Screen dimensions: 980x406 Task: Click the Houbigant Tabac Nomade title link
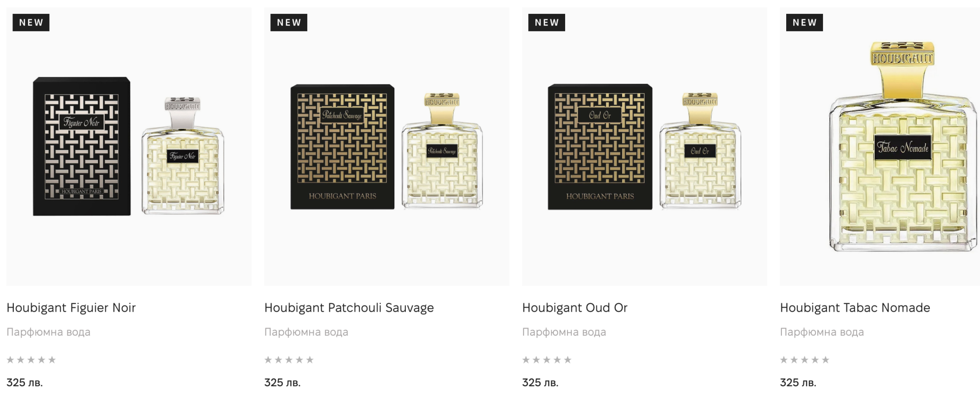(x=855, y=307)
